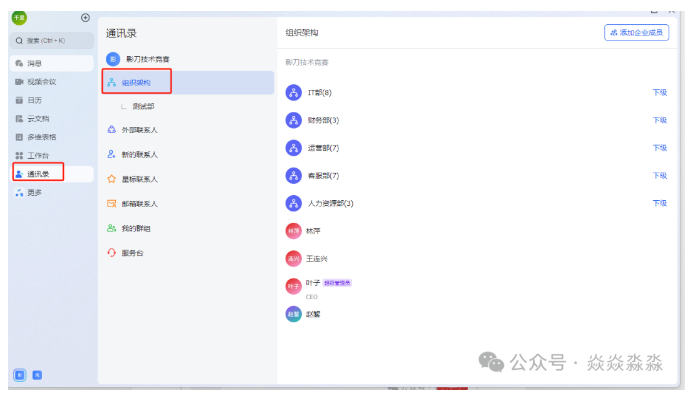This screenshot has width=698, height=401.
Task: Focus the 搜索 (Ctrl+K) search box
Action: pyautogui.click(x=52, y=41)
